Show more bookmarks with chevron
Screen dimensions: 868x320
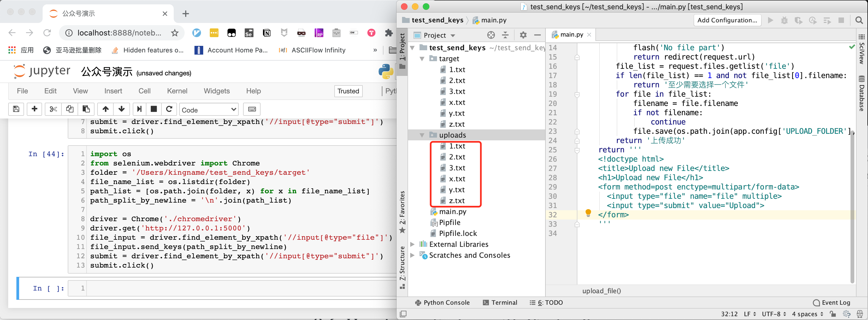pos(375,50)
